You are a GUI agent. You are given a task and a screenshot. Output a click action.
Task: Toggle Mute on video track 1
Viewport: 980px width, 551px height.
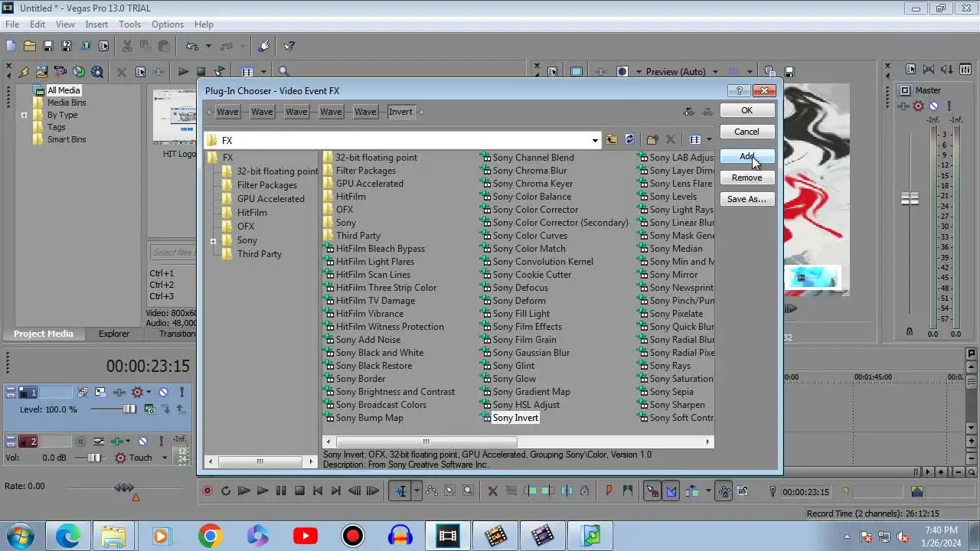coord(163,393)
